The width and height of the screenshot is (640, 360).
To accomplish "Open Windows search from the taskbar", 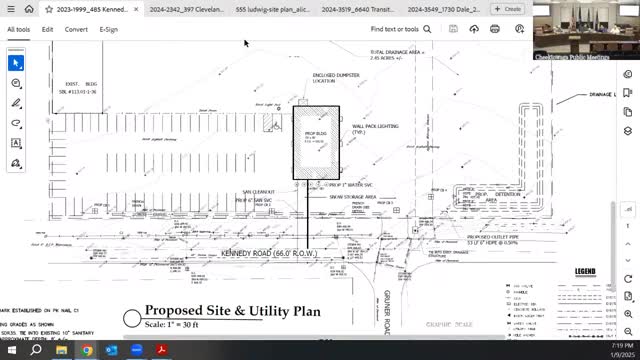I will coord(36,350).
